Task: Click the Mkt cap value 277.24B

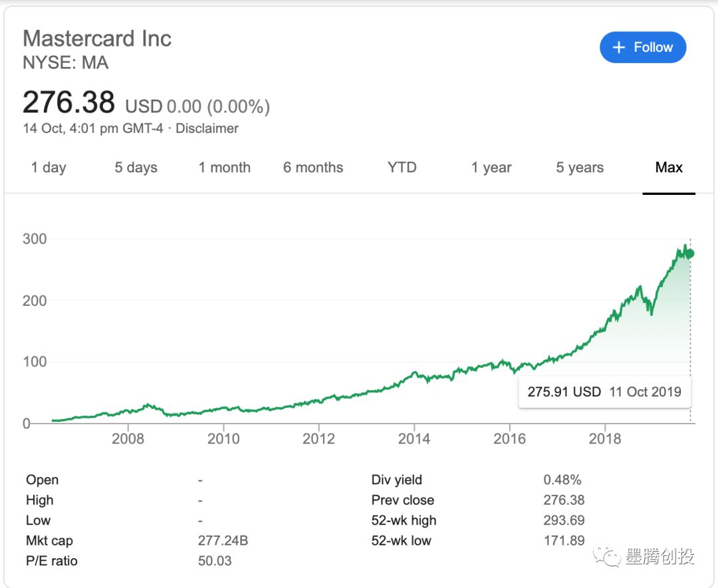Action: pyautogui.click(x=223, y=541)
